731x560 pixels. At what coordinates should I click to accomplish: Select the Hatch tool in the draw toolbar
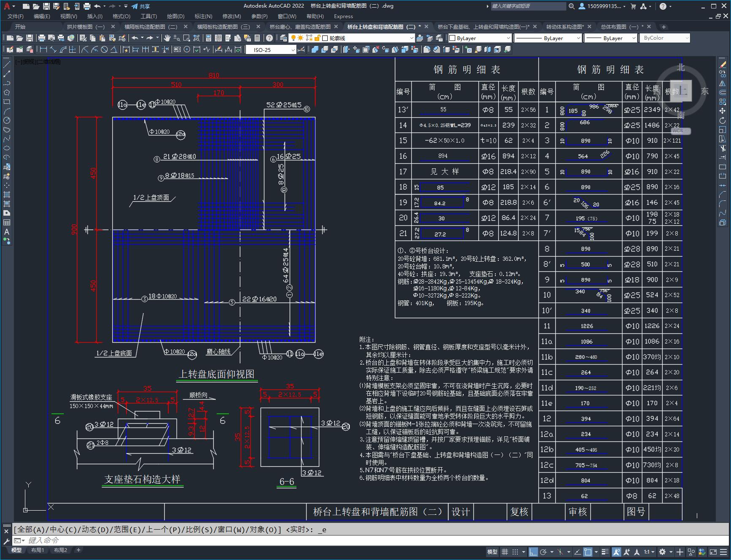(x=7, y=195)
